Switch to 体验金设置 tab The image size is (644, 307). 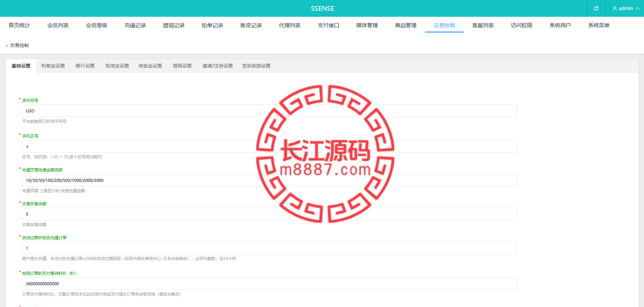(150, 66)
